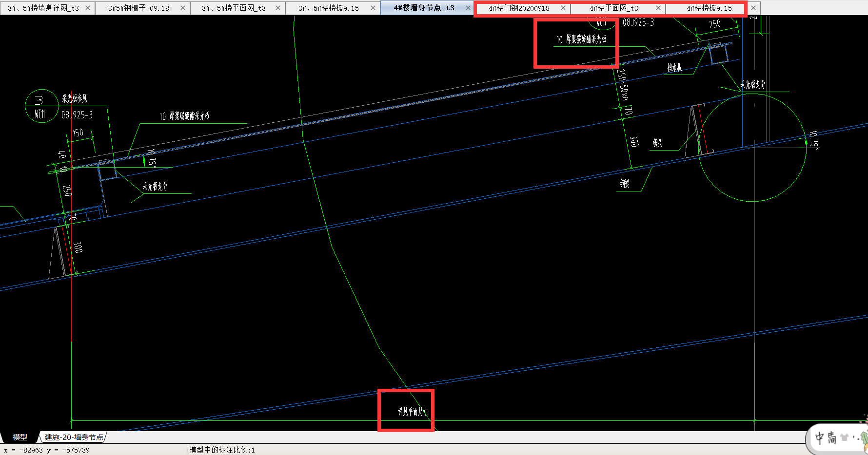Close the 3#5#钢棚子-09.18 tab
This screenshot has width=868, height=455.
coord(183,8)
